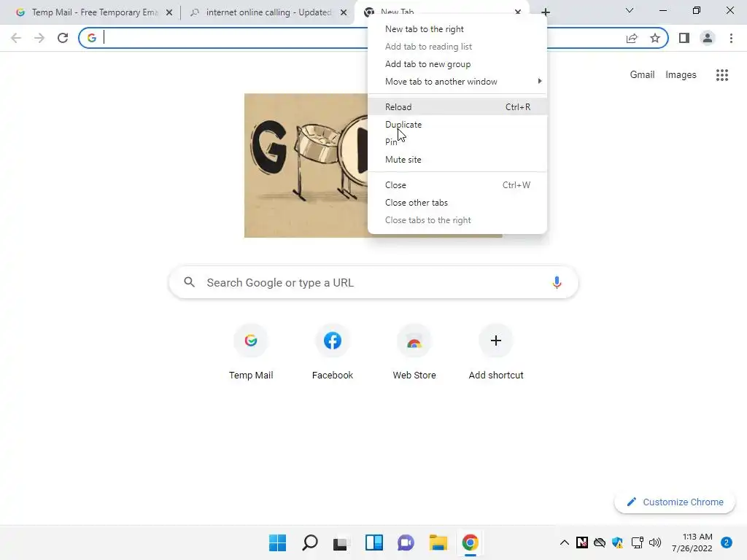Screen dimensions: 747x560
Task: Click the Google Doodle image
Action: pos(306,166)
